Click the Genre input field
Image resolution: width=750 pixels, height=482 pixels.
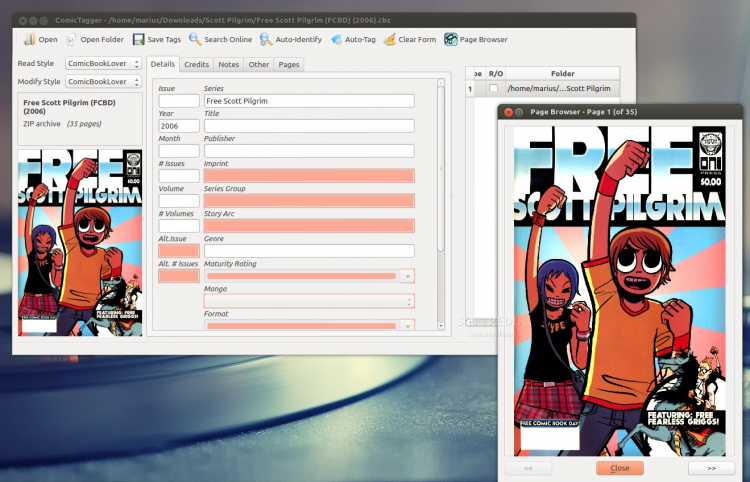[309, 251]
